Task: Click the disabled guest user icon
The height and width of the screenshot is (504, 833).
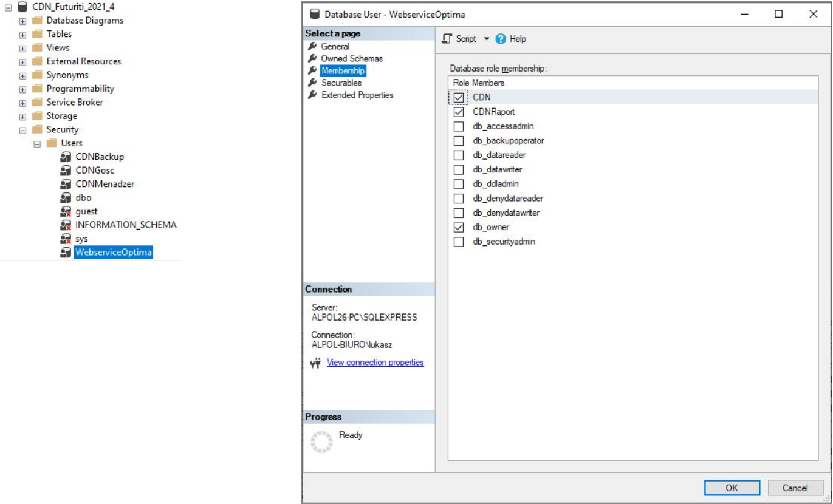Action: tap(66, 211)
